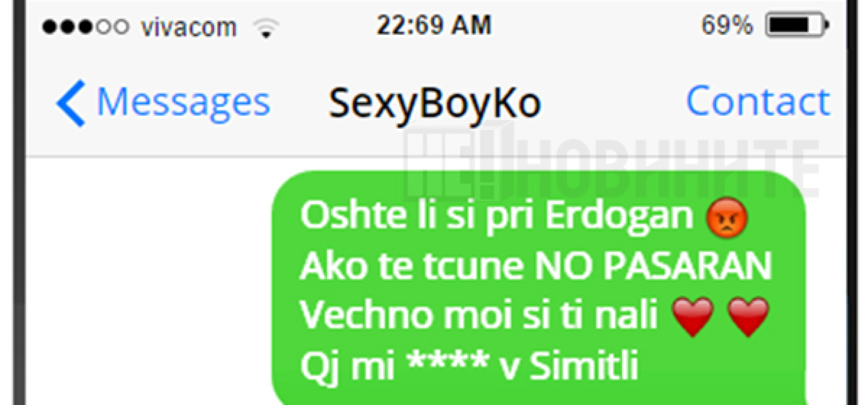
Task: Tap the SexyBoyKo conversation title
Action: coord(434,104)
